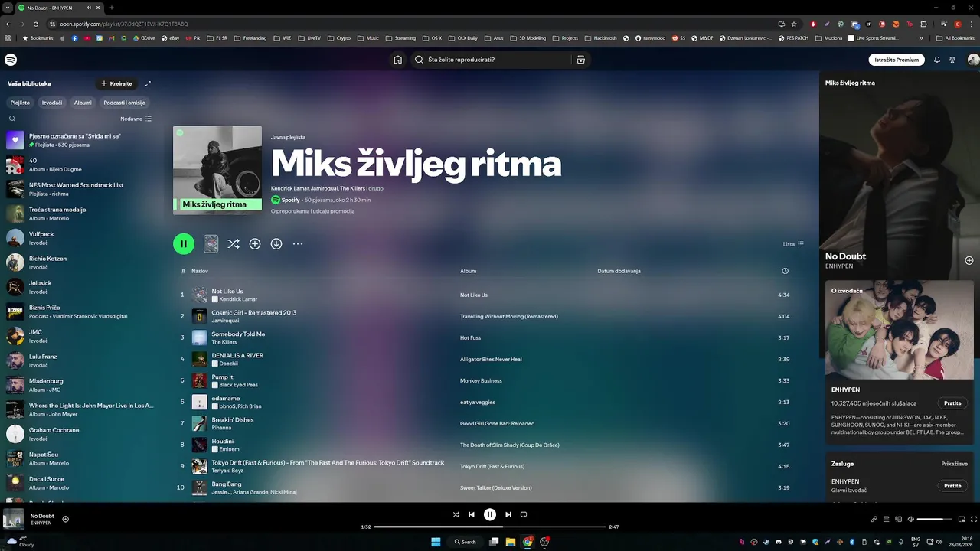Show more bookmarks with the double chevron
980x551 pixels.
point(921,37)
